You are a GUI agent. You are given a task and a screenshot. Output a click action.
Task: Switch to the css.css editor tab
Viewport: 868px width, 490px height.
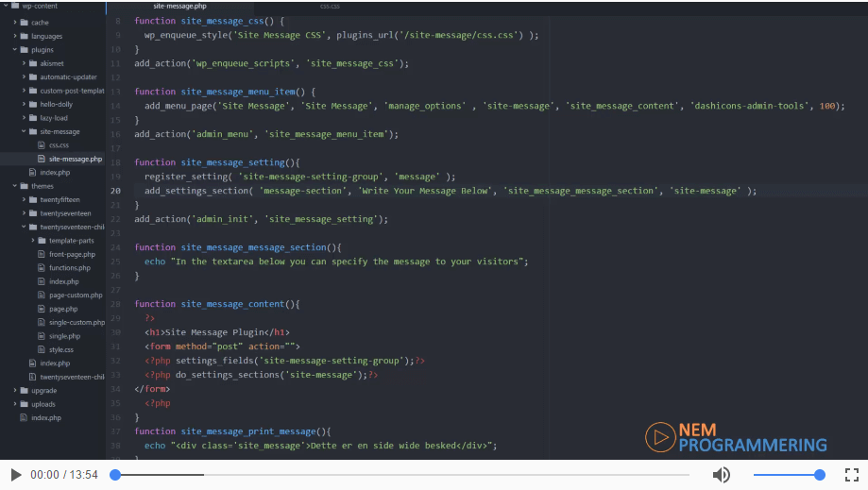coord(330,6)
